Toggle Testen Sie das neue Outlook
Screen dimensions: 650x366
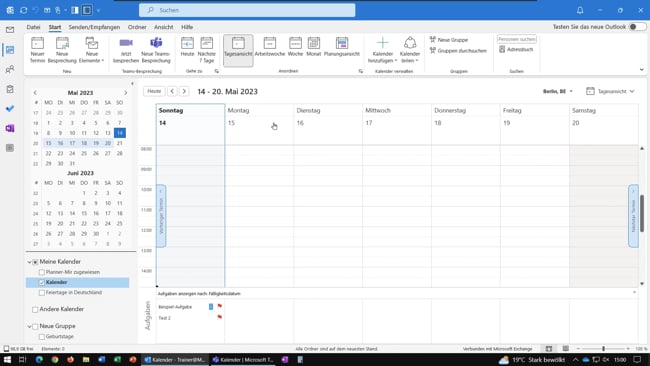(x=637, y=27)
